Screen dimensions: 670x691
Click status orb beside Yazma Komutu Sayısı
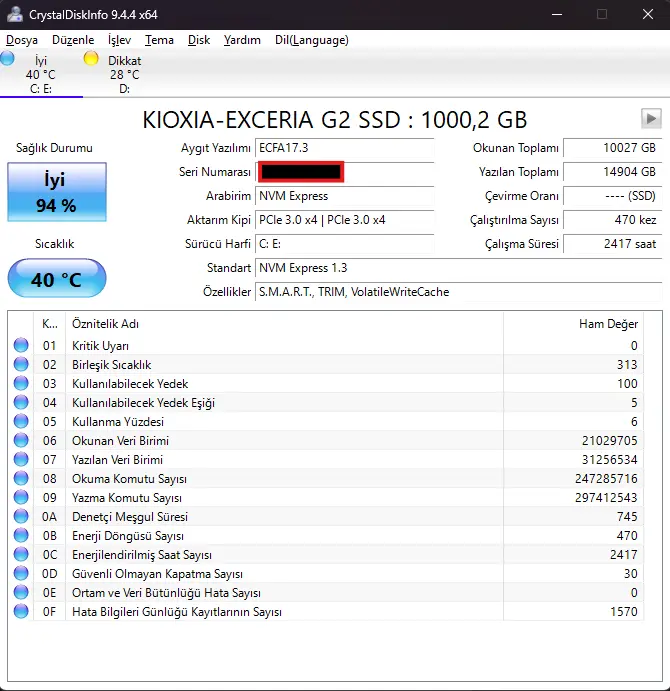tap(21, 497)
